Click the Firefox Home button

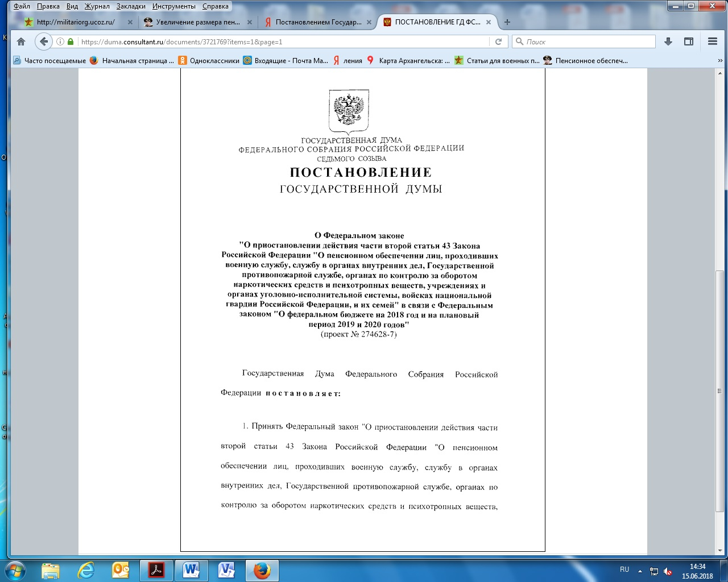point(21,41)
